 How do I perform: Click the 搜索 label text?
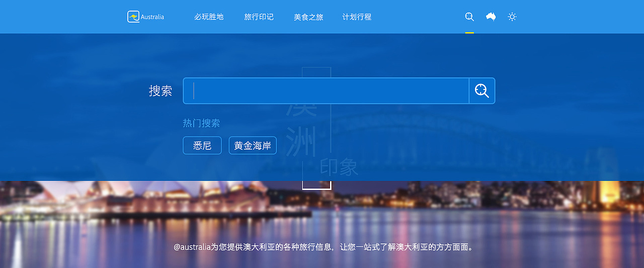(x=160, y=91)
